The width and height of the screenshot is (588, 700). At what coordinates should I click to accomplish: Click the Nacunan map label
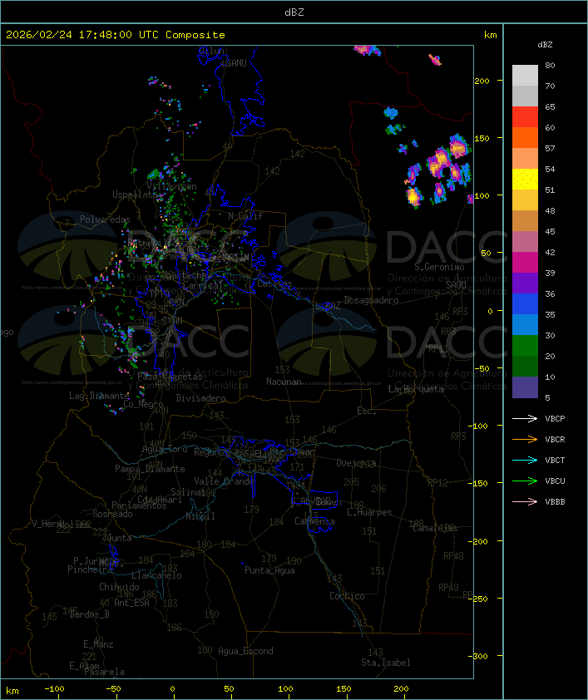[x=284, y=382]
